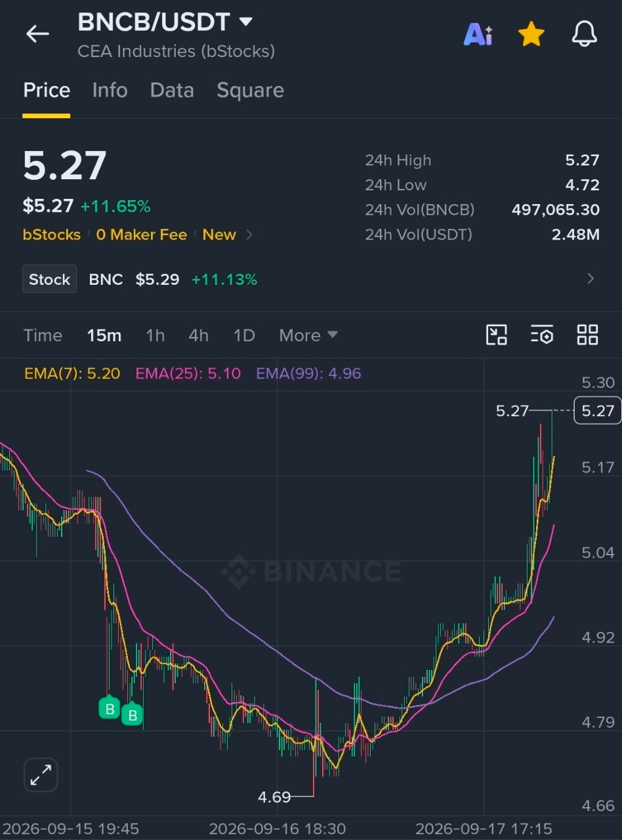This screenshot has width=622, height=840.
Task: Tap the current price tag 5.27 on axis
Action: [597, 411]
